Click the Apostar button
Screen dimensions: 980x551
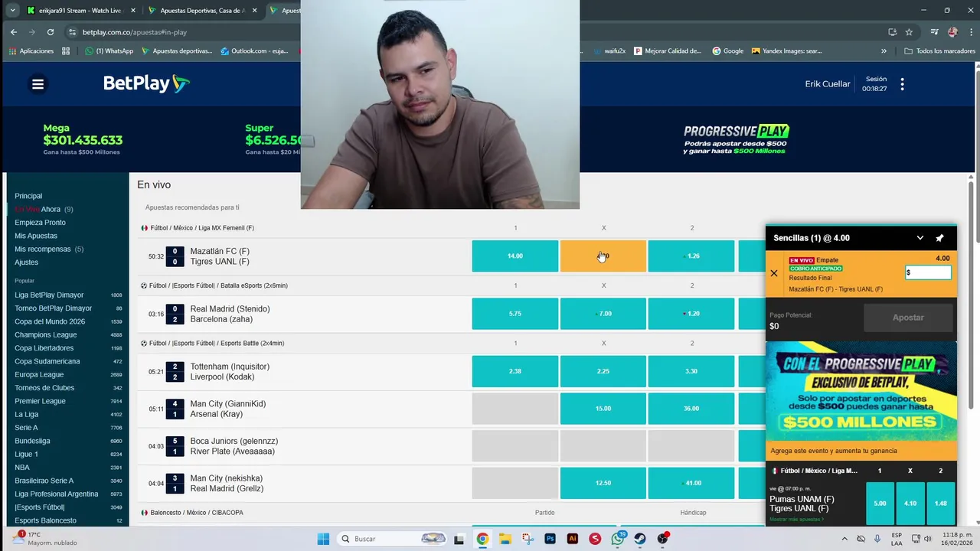pos(908,318)
